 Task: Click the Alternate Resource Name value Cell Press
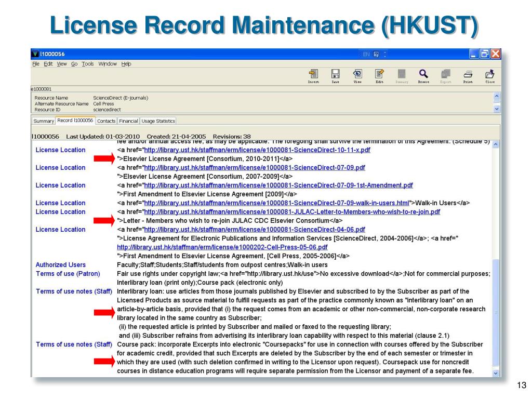[103, 104]
